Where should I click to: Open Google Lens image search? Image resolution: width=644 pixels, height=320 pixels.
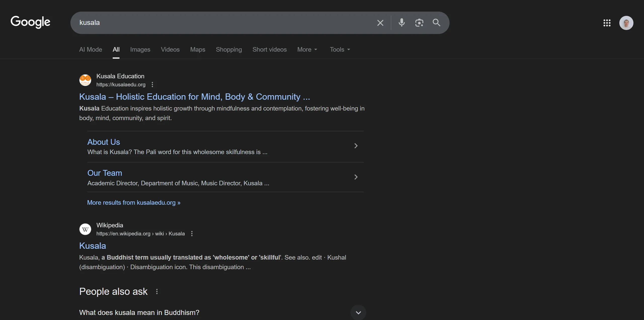[419, 23]
